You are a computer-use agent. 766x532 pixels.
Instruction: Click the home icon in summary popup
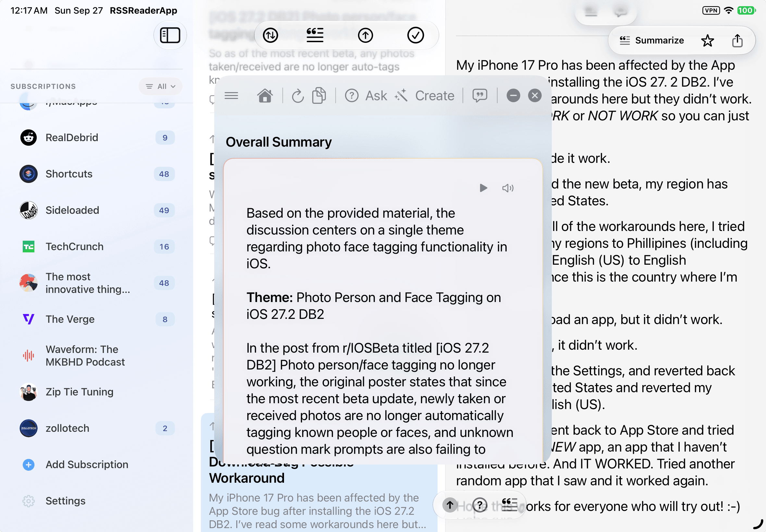pos(265,96)
